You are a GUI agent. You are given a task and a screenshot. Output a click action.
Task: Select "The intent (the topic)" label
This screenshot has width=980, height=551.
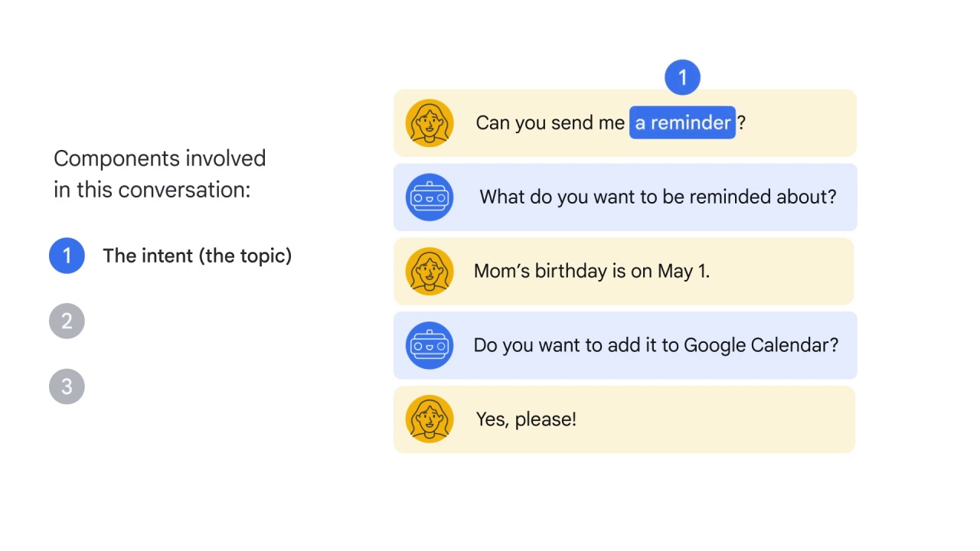pos(197,256)
